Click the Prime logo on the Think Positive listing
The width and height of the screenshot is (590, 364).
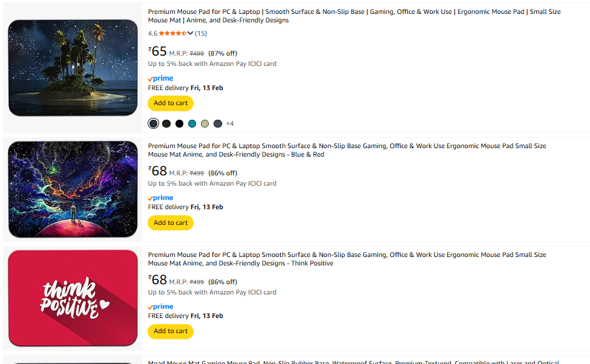(160, 307)
